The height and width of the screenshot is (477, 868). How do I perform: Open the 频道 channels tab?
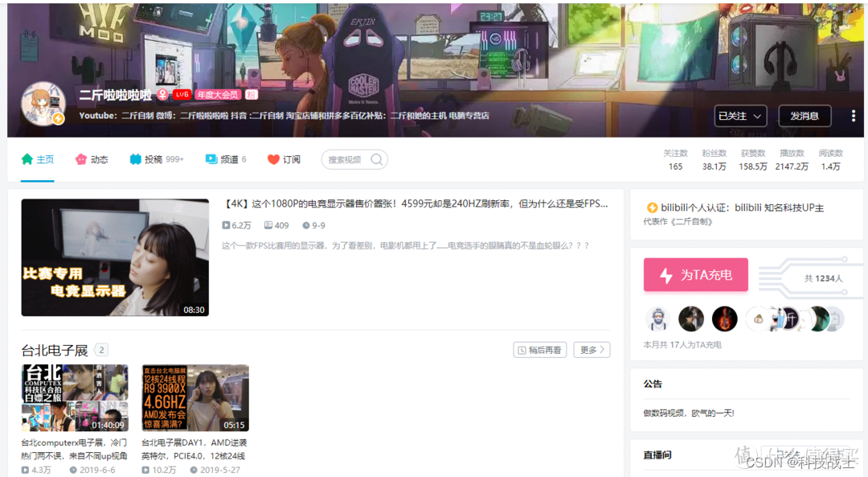(x=226, y=159)
